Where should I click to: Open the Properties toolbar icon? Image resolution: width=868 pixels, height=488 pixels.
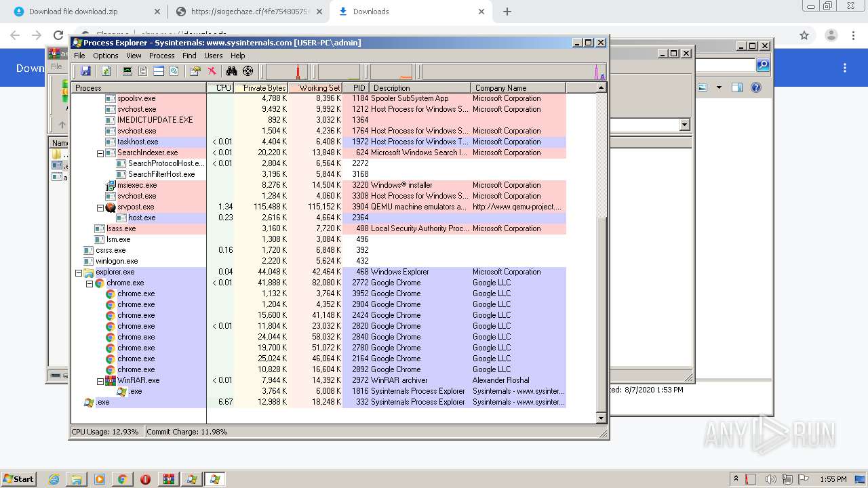(x=196, y=71)
